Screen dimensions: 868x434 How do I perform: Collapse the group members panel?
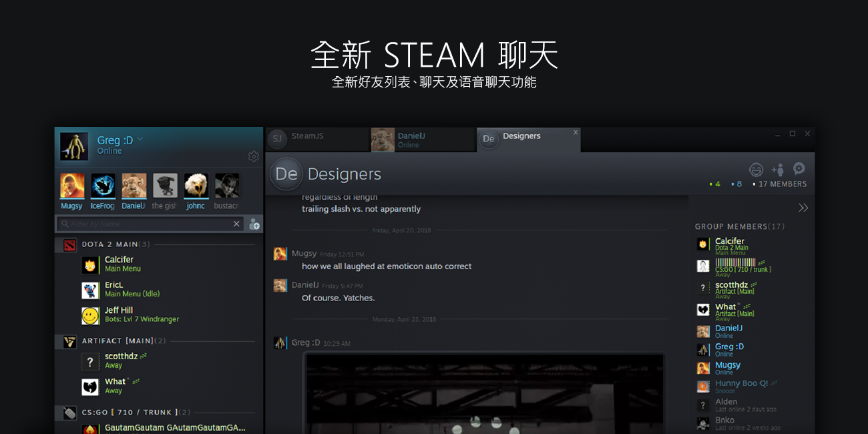click(x=803, y=208)
